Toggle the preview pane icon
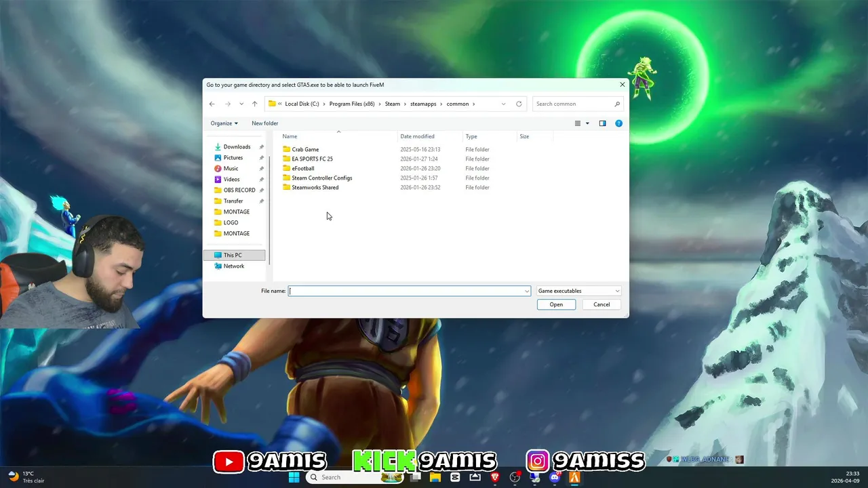Viewport: 868px width, 488px height. click(602, 123)
